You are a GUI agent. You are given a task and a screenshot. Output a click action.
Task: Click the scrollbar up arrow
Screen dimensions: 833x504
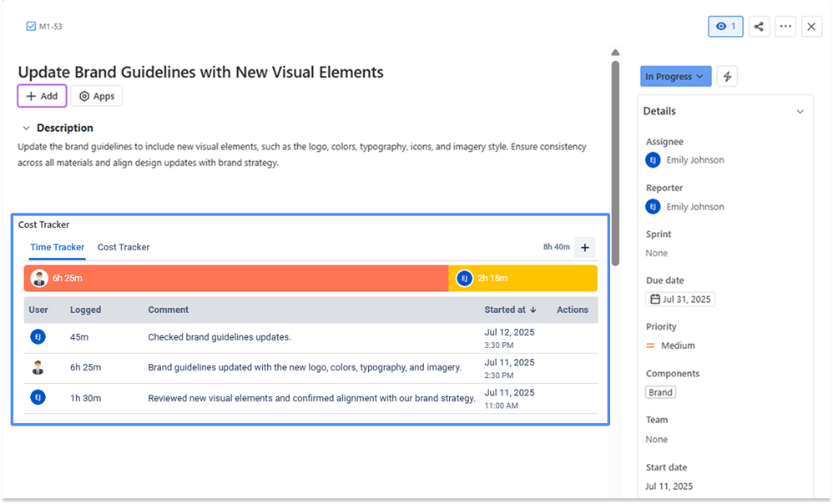pos(615,52)
